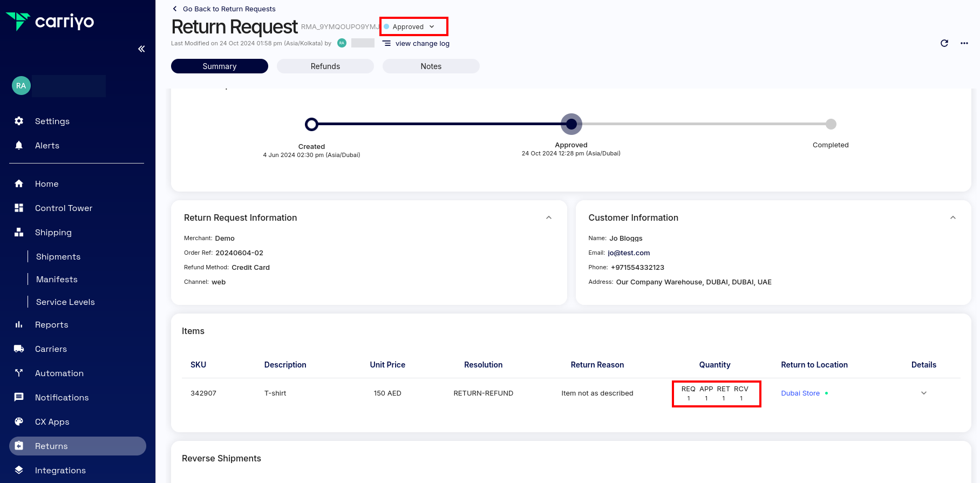This screenshot has height=483, width=980.
Task: Open CX Apps palette icon
Action: [x=19, y=421]
